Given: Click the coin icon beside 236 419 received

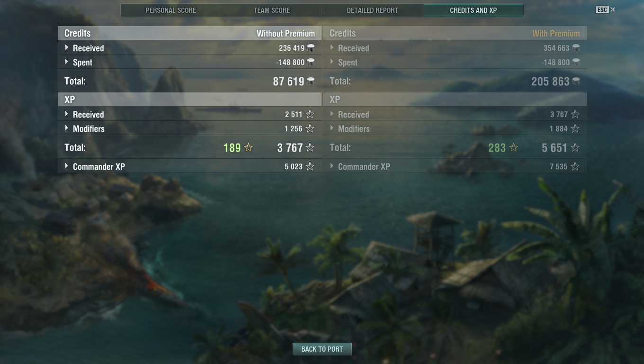Looking at the screenshot, I should 311,48.
